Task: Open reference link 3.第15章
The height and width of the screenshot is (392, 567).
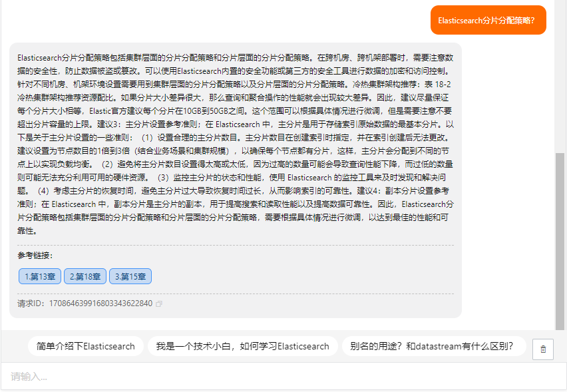Action: click(x=130, y=276)
